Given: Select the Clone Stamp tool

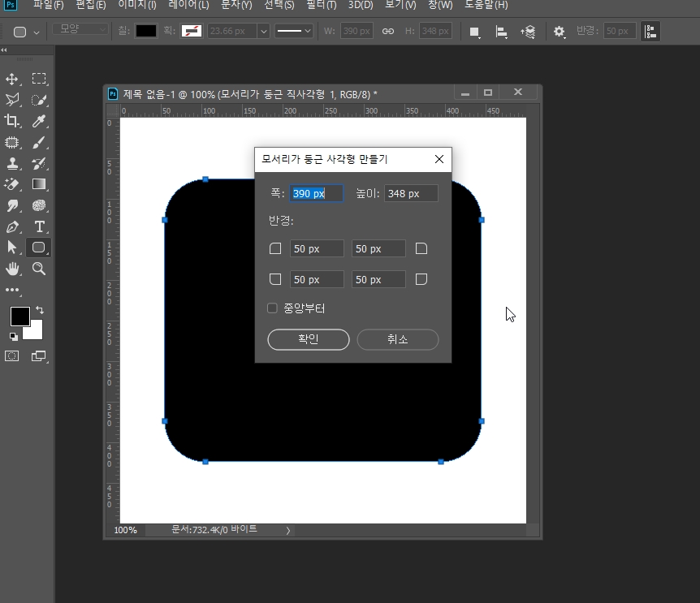Looking at the screenshot, I should tap(12, 163).
